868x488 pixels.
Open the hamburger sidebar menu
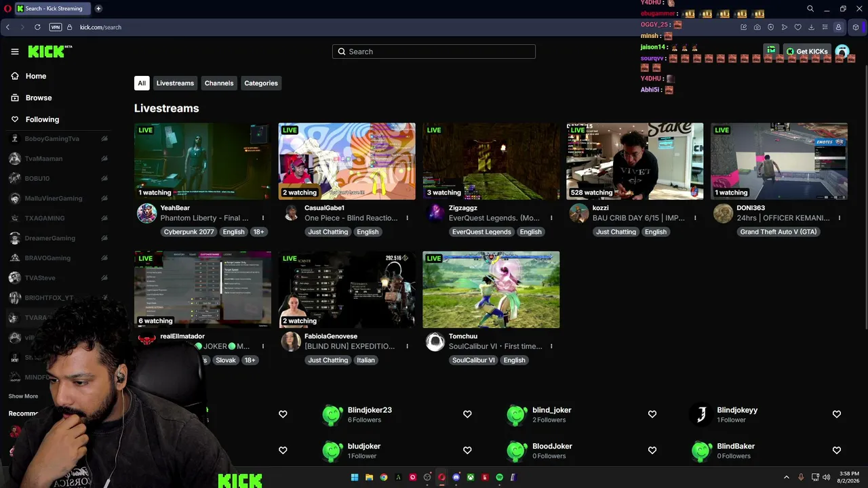[15, 52]
